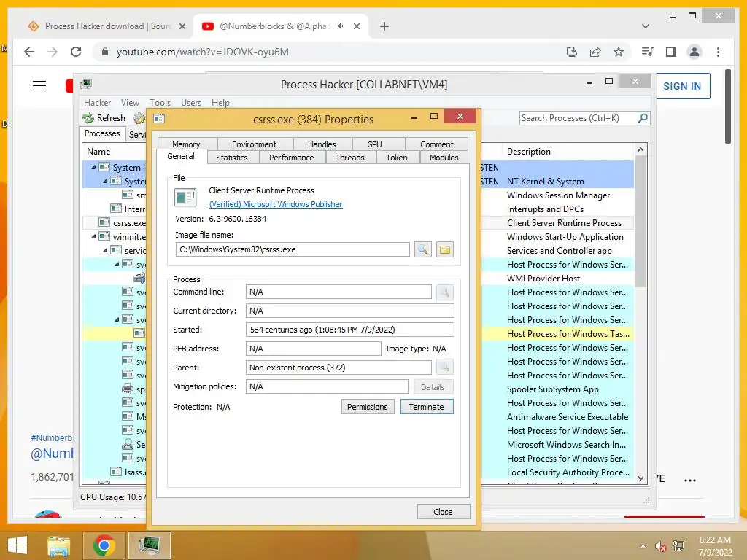The image size is (747, 560).
Task: Open the Help menu in Process Hacker
Action: click(x=220, y=102)
